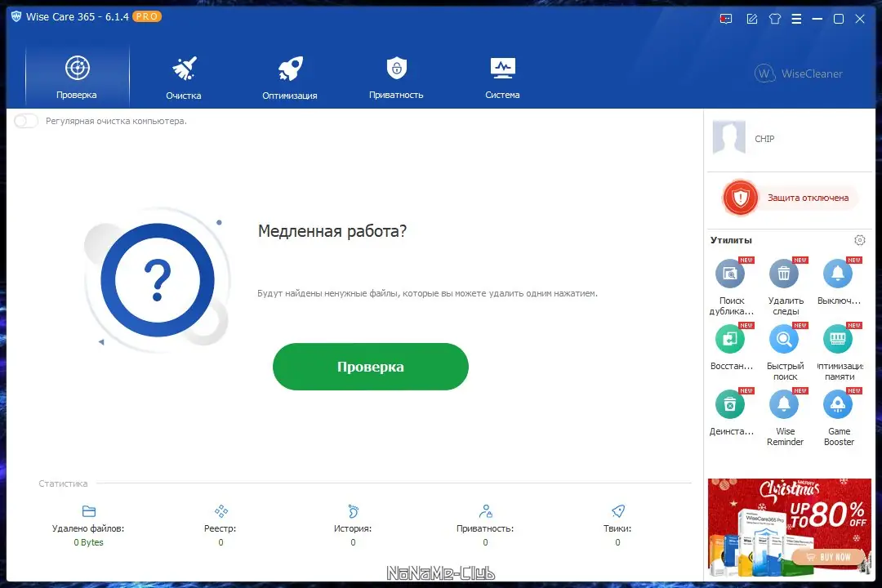
Task: Click the Восстановление utility icon
Action: coord(730,339)
